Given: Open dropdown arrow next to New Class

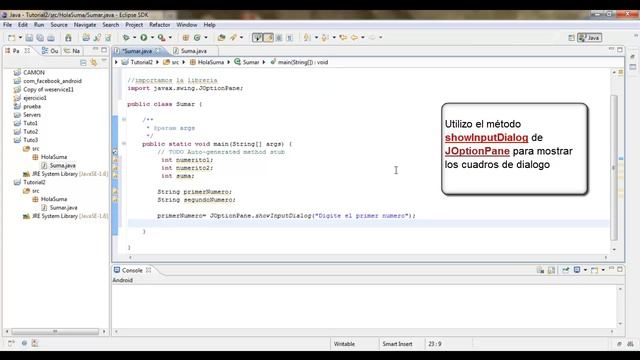Looking at the screenshot, I should click(x=206, y=38).
